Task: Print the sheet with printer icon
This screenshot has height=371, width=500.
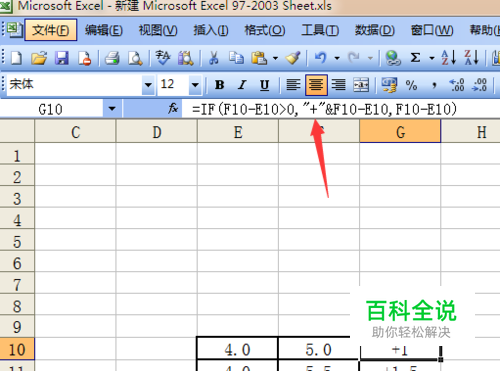Action: pos(112,58)
